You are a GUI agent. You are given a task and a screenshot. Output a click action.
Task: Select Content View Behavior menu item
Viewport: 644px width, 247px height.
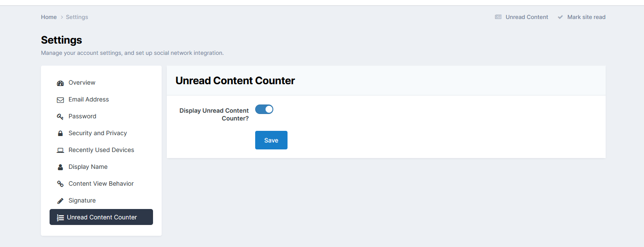tap(101, 184)
